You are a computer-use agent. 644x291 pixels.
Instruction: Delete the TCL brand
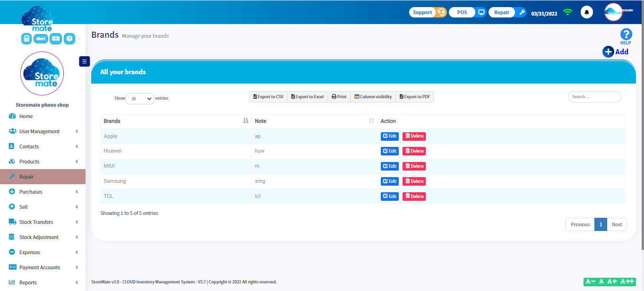click(414, 197)
